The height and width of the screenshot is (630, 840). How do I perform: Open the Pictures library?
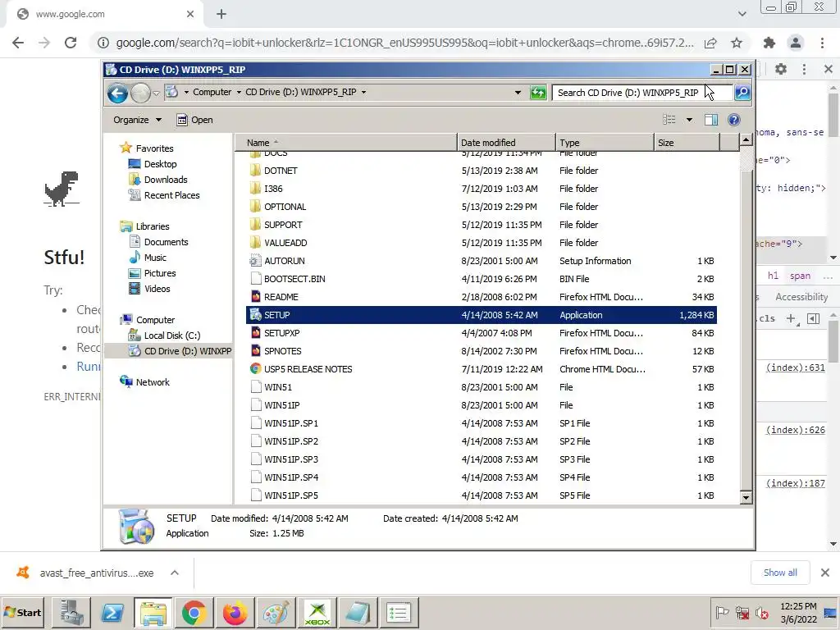[160, 272]
